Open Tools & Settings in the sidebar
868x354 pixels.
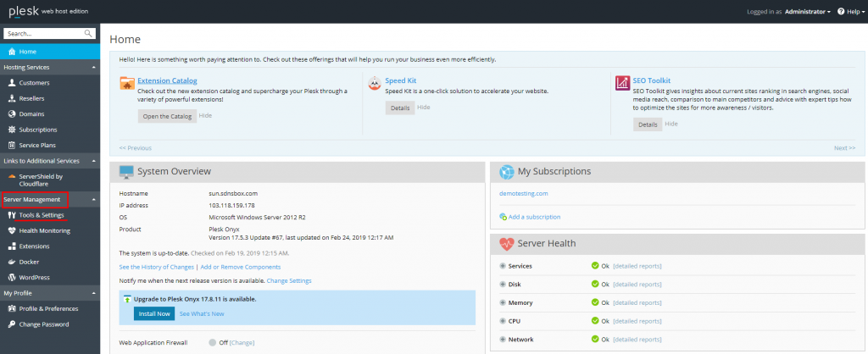pyautogui.click(x=41, y=215)
